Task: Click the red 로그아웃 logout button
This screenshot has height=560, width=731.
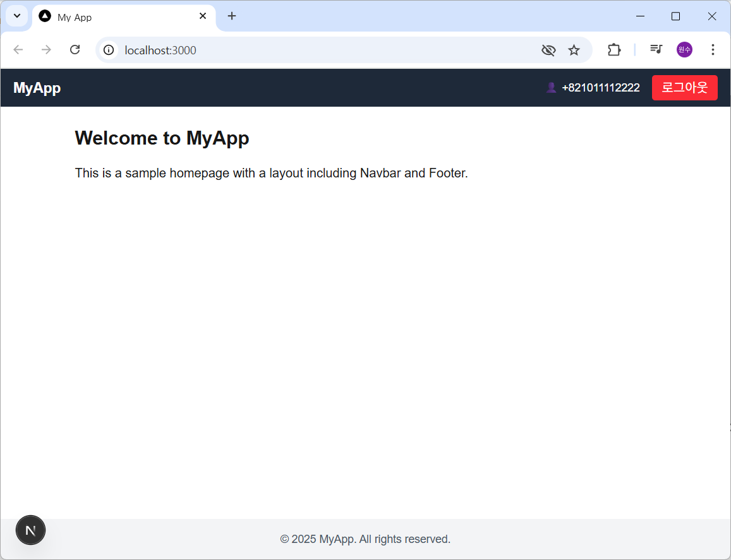Action: [684, 88]
